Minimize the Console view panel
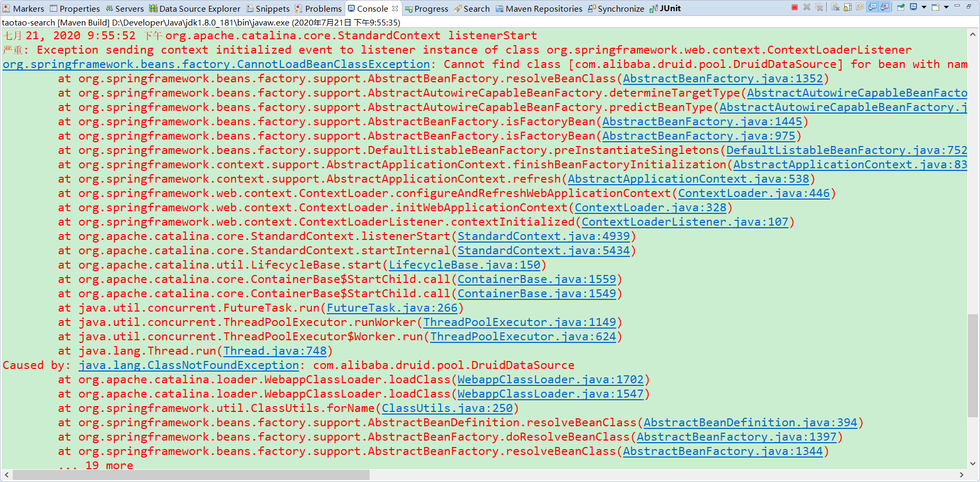This screenshot has width=980, height=482. click(x=957, y=5)
